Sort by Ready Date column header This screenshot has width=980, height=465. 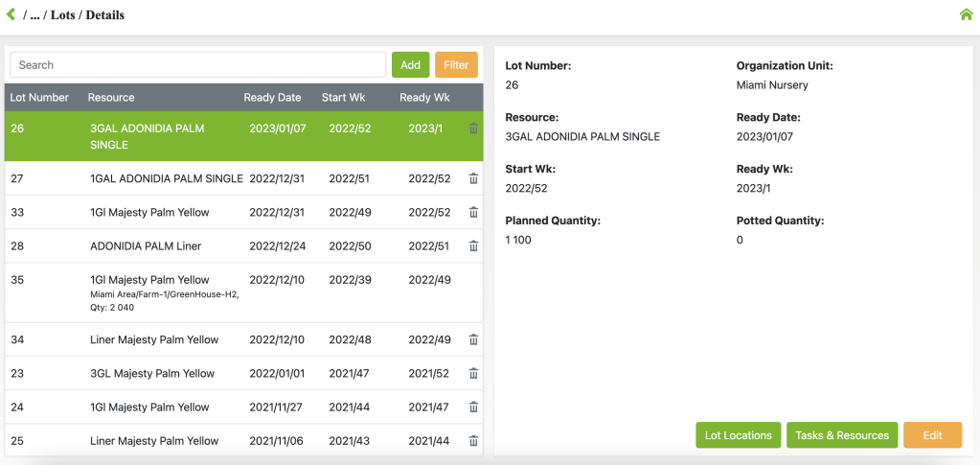coord(272,98)
